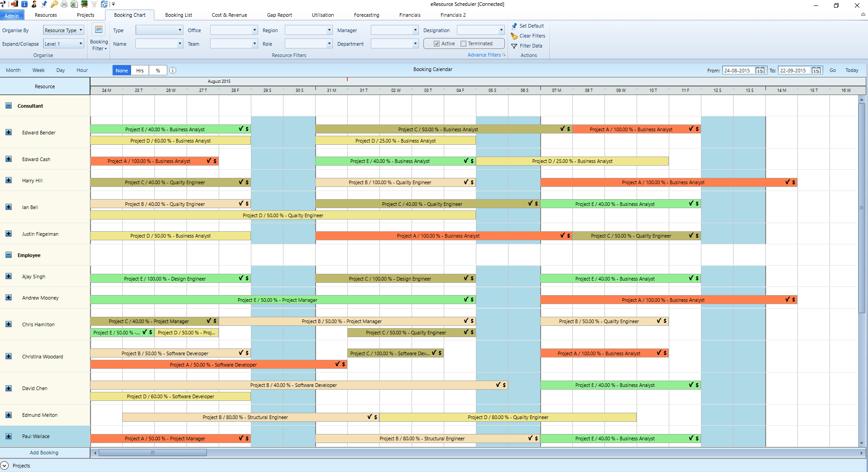Click the Set Default pushpin icon
The height and width of the screenshot is (472, 868).
(514, 26)
